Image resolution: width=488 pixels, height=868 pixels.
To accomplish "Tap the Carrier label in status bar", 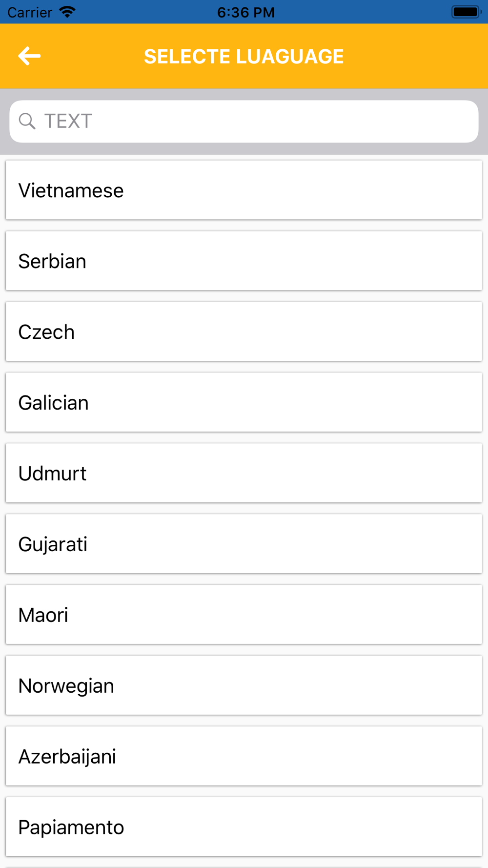I will tap(30, 12).
